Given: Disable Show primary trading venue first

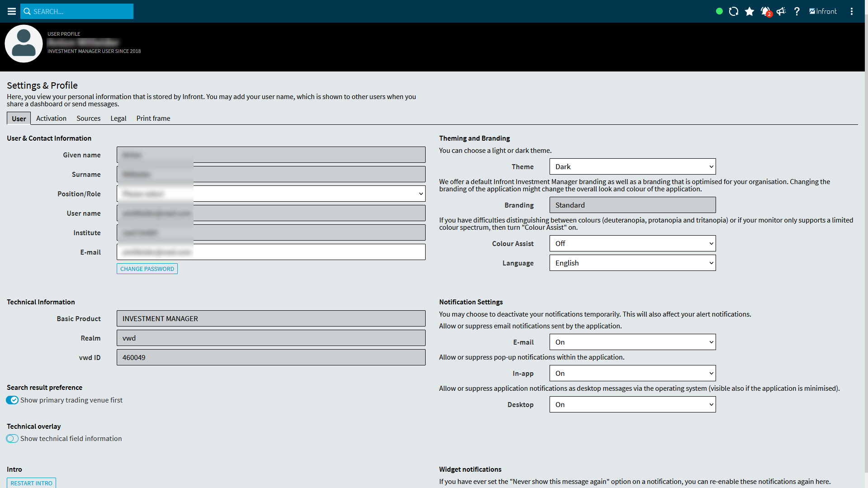Looking at the screenshot, I should (12, 400).
